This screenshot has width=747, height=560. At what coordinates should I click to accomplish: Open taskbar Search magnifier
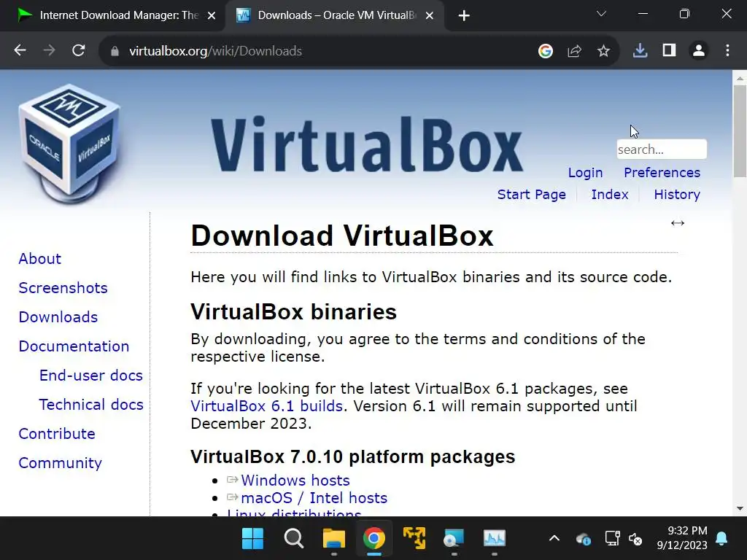pos(293,539)
